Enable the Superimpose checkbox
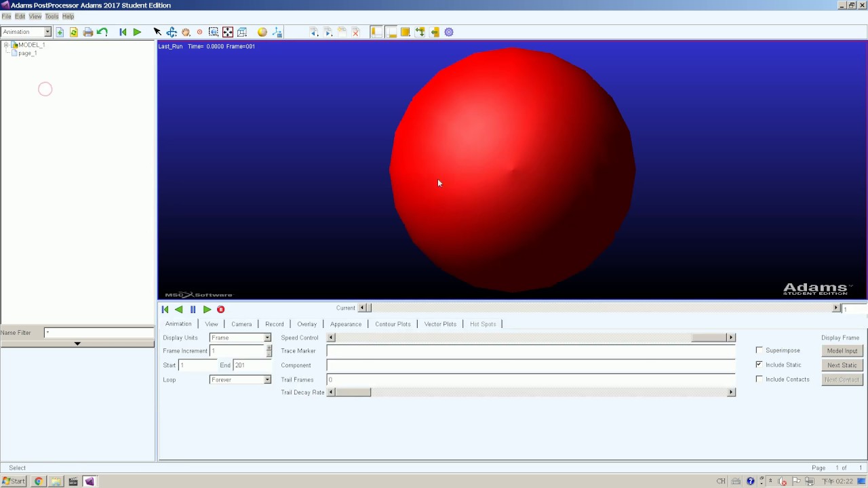Viewport: 868px width, 488px height. 759,350
